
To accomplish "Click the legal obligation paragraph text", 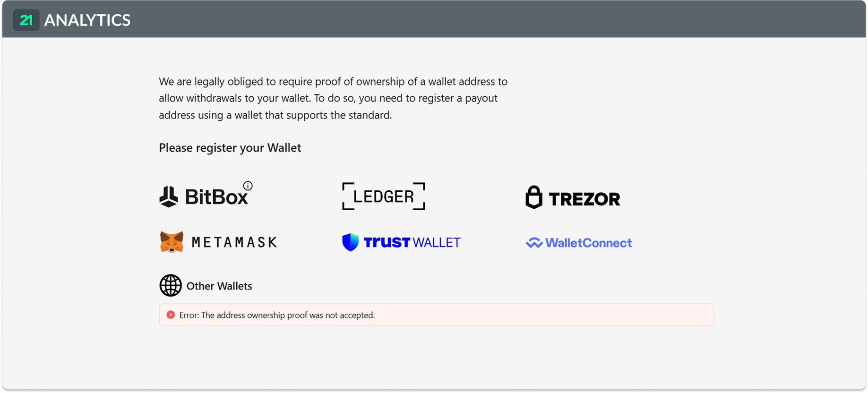I will click(333, 98).
